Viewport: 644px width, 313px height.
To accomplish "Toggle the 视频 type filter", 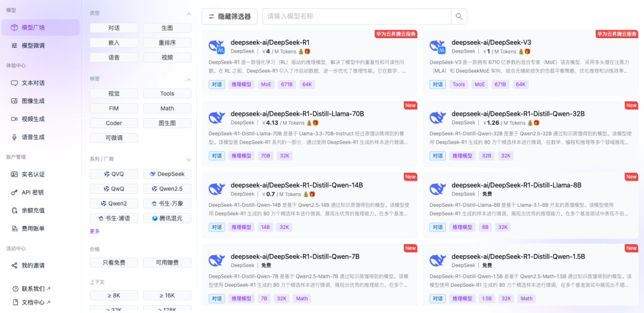I will pyautogui.click(x=167, y=57).
